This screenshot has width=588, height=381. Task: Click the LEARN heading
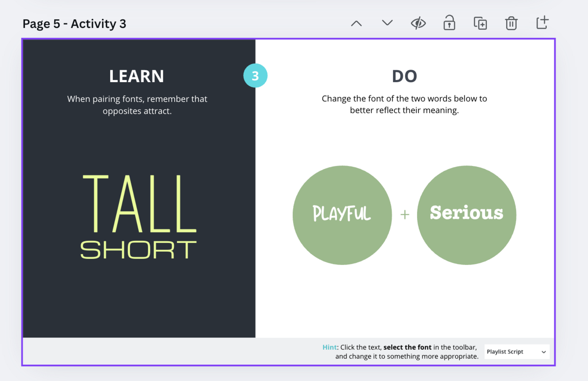tap(137, 76)
